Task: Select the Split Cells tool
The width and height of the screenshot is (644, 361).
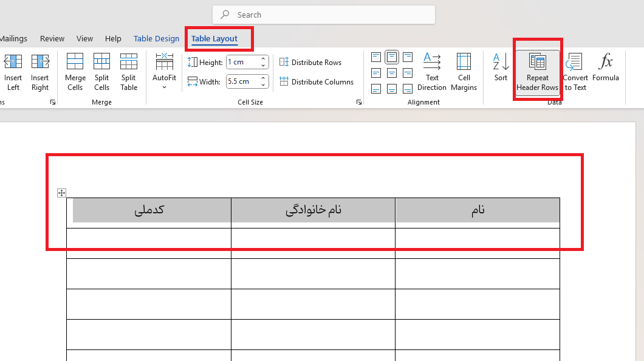Action: click(101, 71)
